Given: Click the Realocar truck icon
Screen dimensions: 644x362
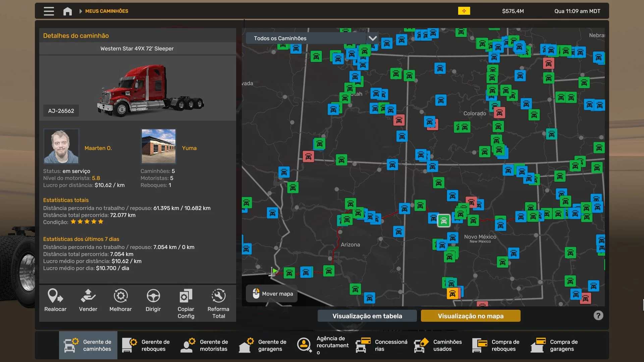Looking at the screenshot, I should (x=55, y=296).
